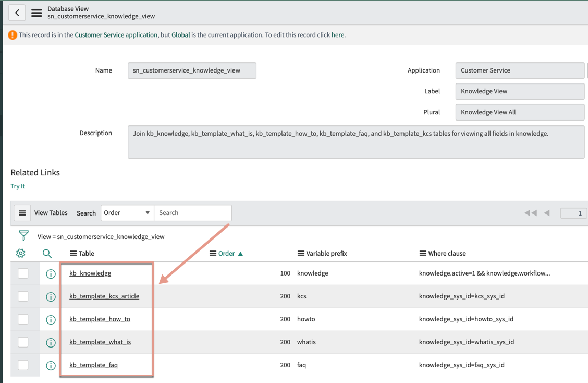Click the filter funnel icon
Screen dimensions: 588x383
(x=23, y=235)
